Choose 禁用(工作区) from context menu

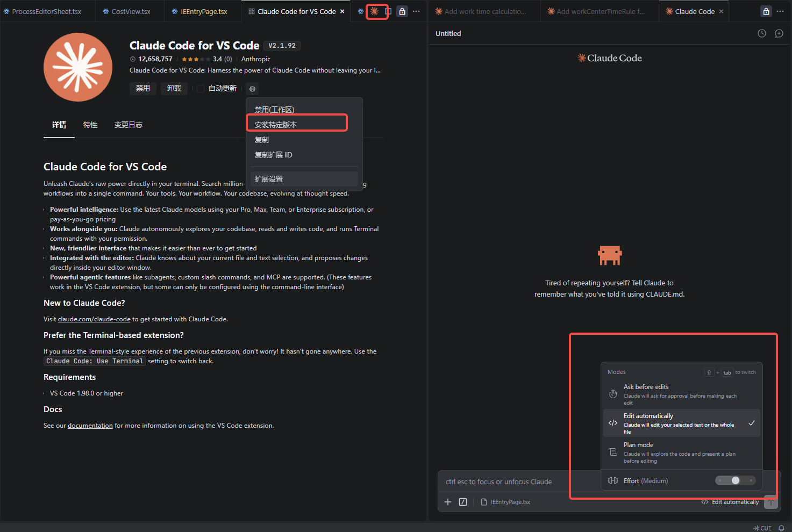304,110
